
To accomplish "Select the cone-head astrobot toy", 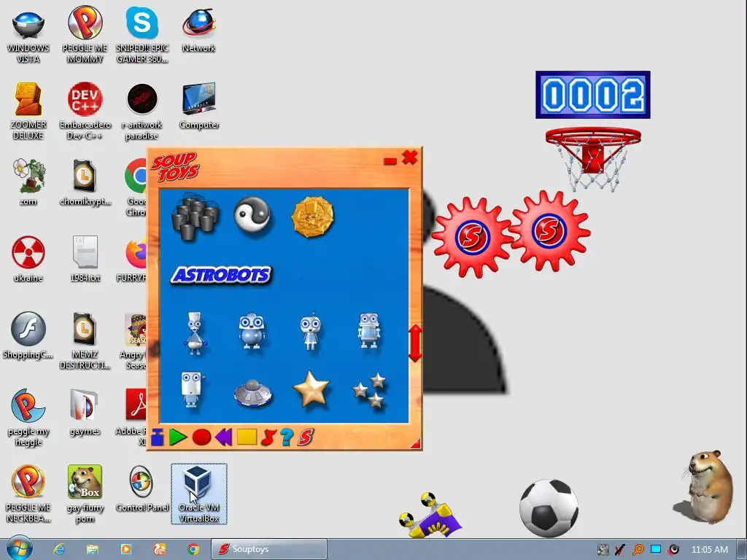I will click(x=194, y=332).
